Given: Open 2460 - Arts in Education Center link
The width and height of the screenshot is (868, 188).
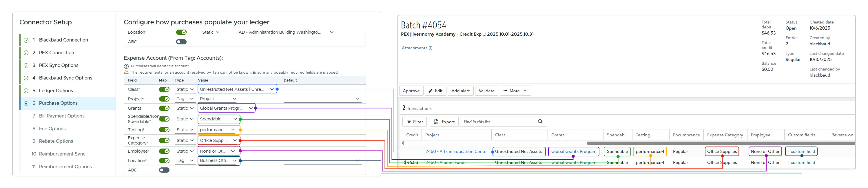Looking at the screenshot, I should [456, 152].
